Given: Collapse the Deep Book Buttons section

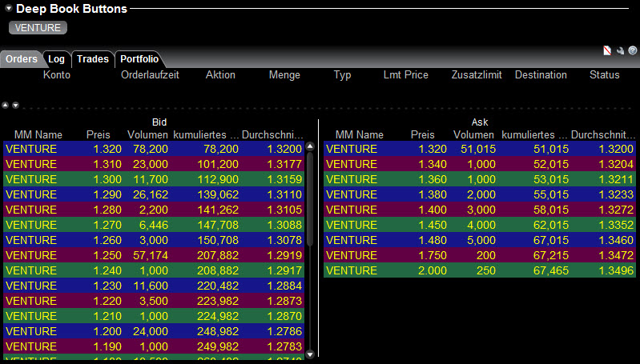Looking at the screenshot, I should (8, 8).
